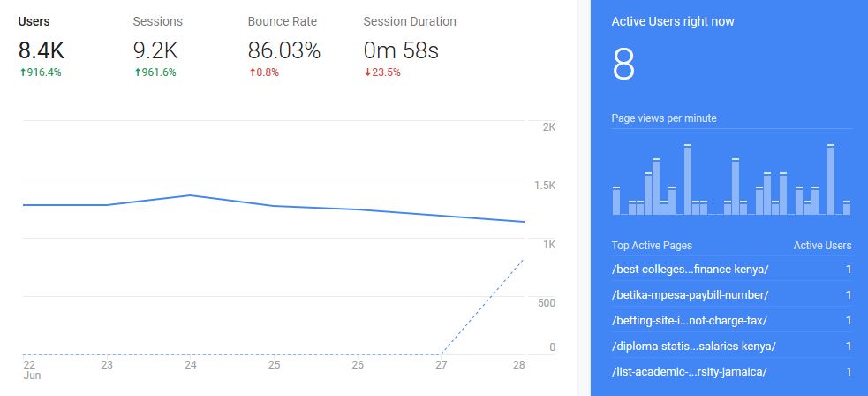This screenshot has width=868, height=396.
Task: Click the large active users number 8
Action: [623, 65]
